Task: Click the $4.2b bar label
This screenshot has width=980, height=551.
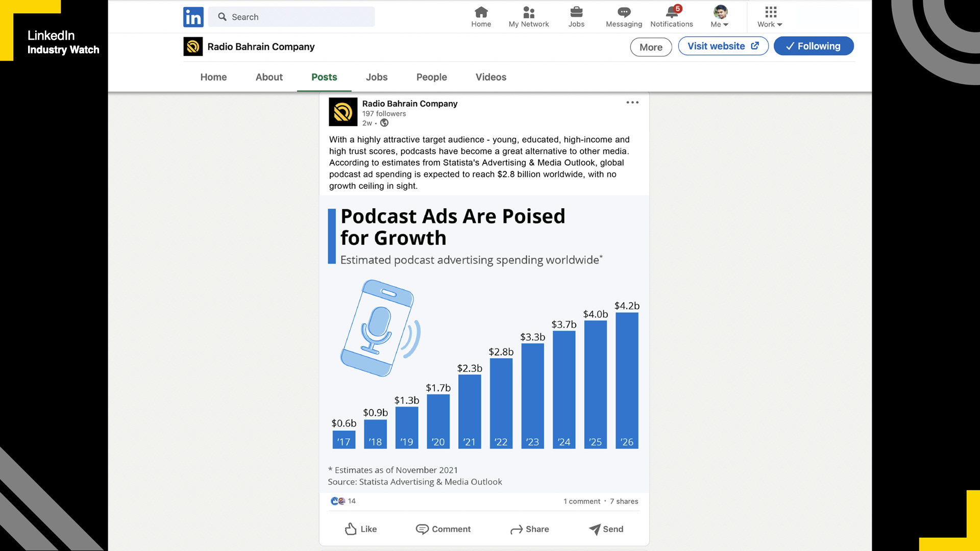Action: [627, 306]
